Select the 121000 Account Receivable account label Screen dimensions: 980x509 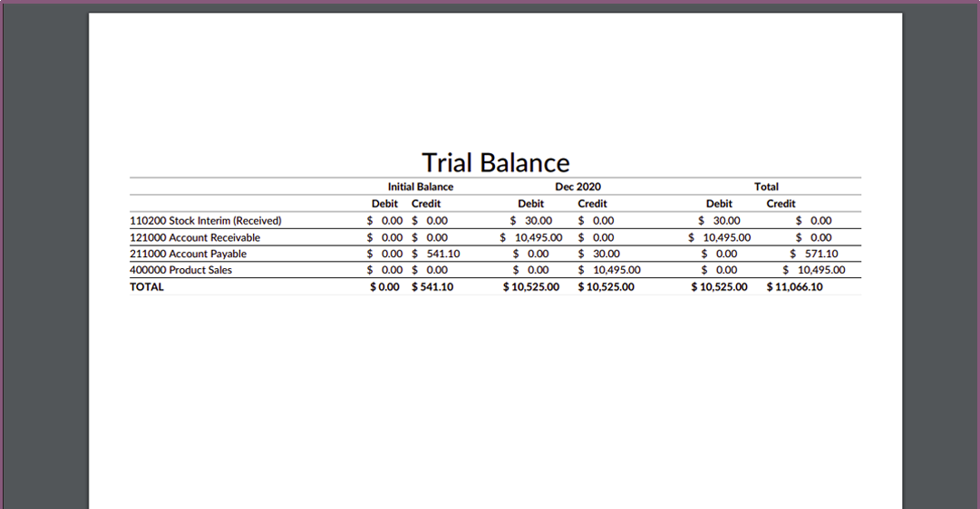[x=195, y=237]
